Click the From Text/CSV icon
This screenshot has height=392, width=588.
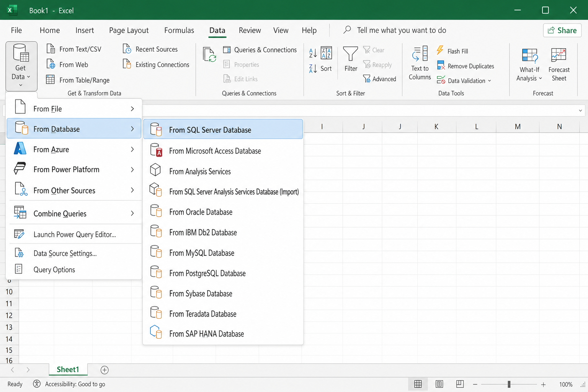[x=51, y=49]
